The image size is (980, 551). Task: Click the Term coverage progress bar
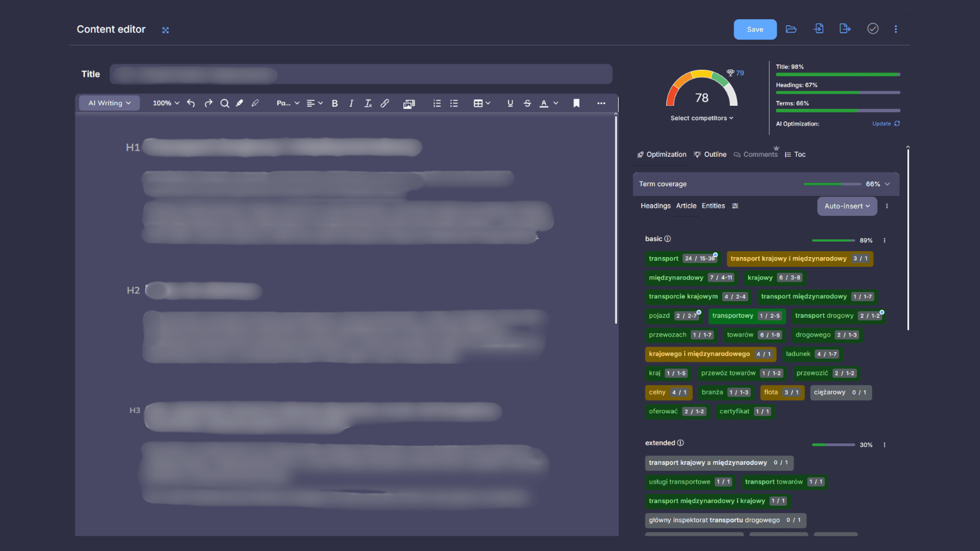click(832, 184)
